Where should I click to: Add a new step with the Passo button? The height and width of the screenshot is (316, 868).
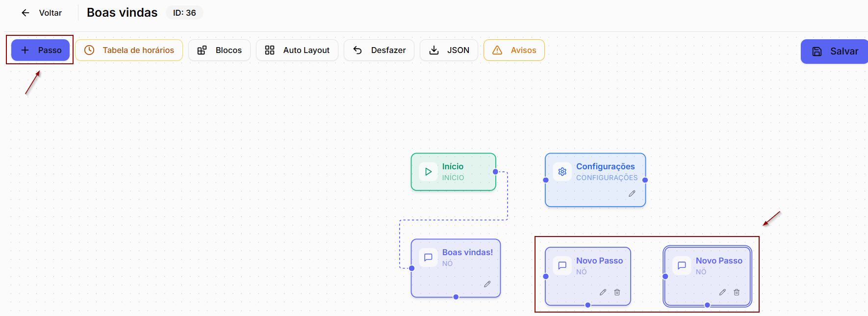[x=41, y=50]
